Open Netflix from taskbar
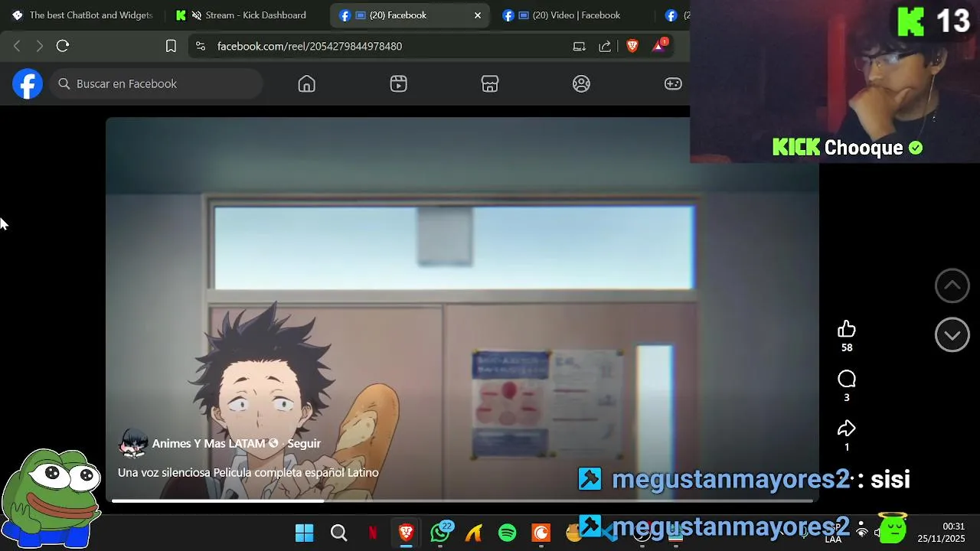Image resolution: width=980 pixels, height=551 pixels. 373,533
